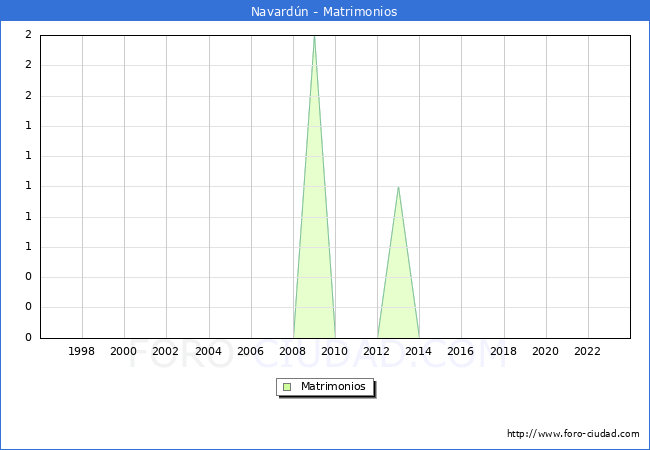
Task: Select the 2020 x-axis label
Action: tap(546, 351)
